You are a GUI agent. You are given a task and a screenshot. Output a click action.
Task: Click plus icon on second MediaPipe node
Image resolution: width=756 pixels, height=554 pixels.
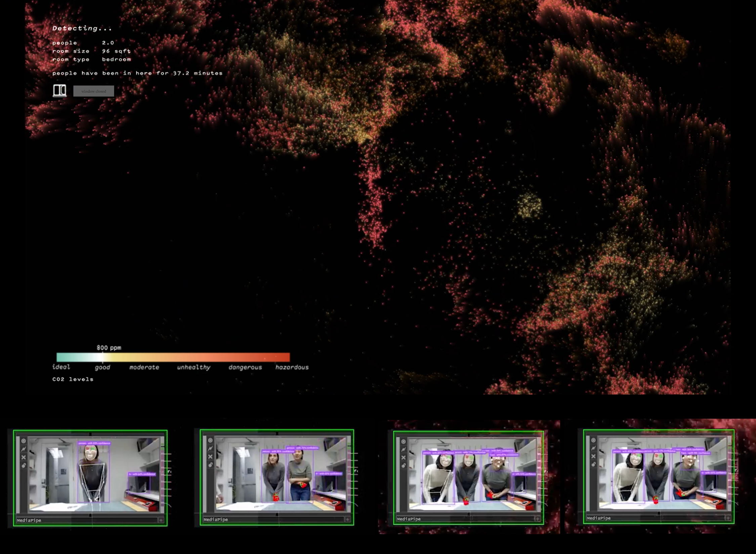click(347, 519)
